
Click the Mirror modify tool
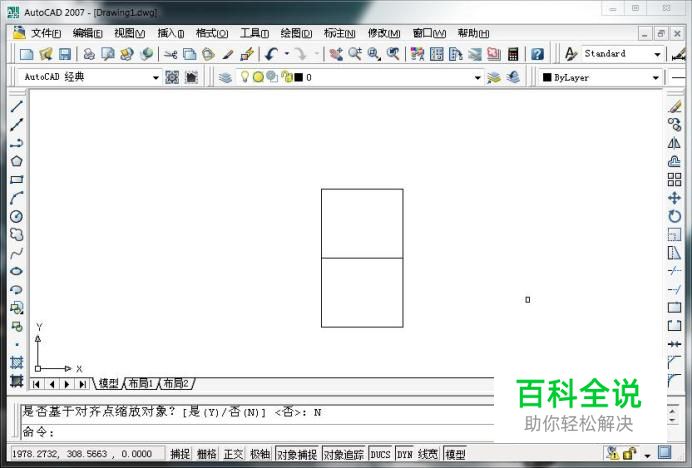coord(674,143)
